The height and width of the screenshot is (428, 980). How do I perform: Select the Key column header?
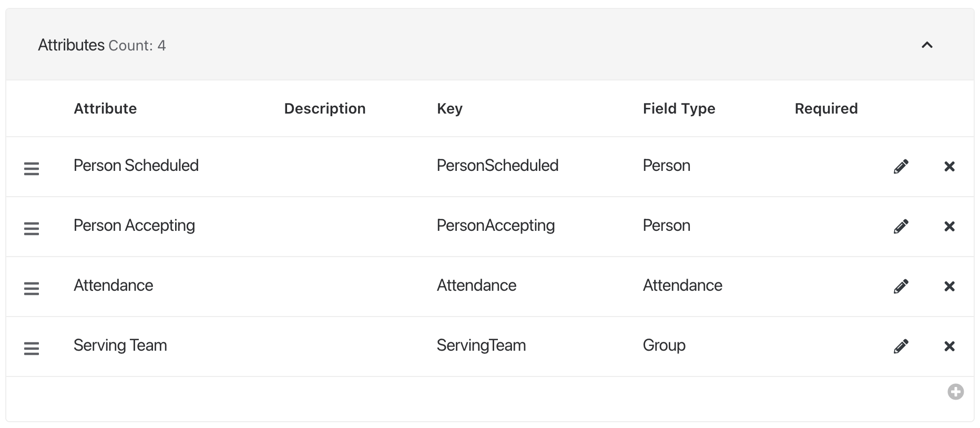(x=450, y=108)
